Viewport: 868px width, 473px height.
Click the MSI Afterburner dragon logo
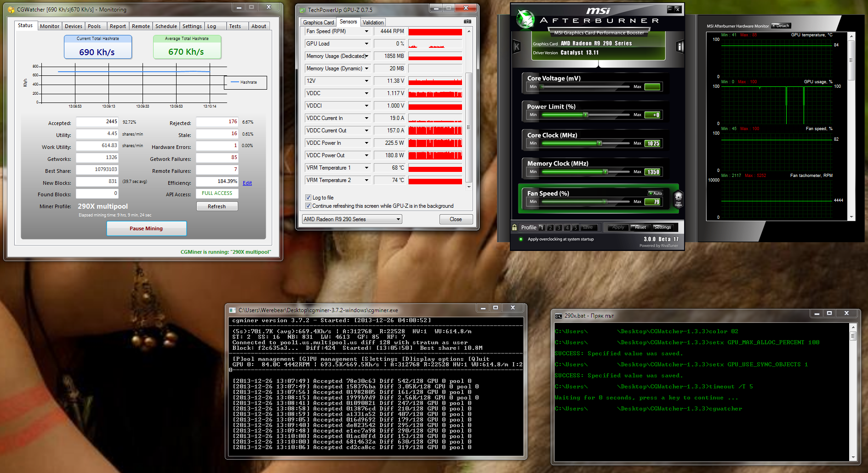(525, 19)
